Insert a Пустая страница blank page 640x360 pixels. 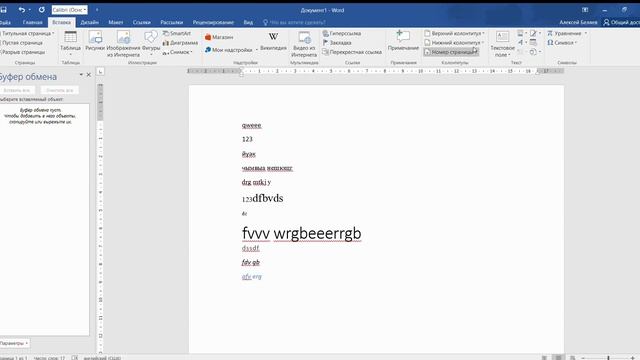pyautogui.click(x=21, y=42)
